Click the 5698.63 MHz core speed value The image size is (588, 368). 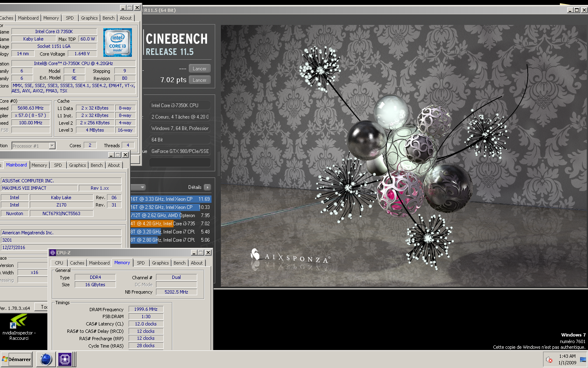(x=31, y=108)
